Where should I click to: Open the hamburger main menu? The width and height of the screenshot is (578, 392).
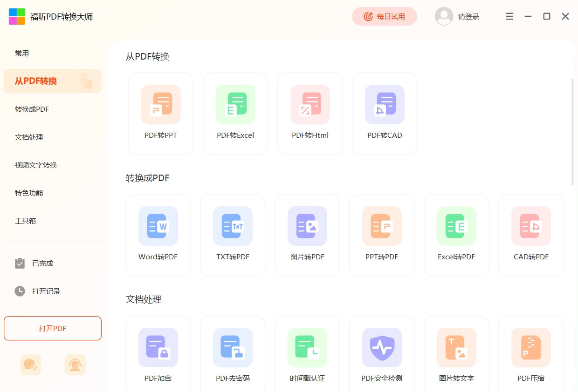(509, 16)
